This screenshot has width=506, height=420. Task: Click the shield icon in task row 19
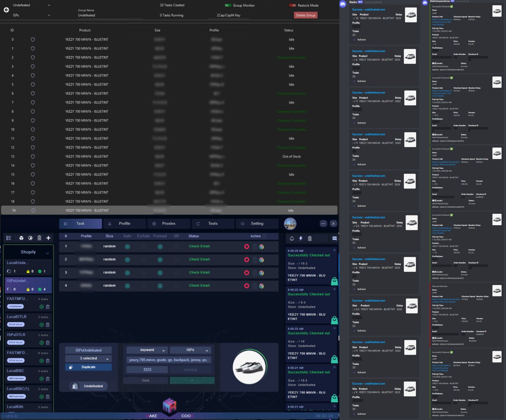tap(33, 210)
